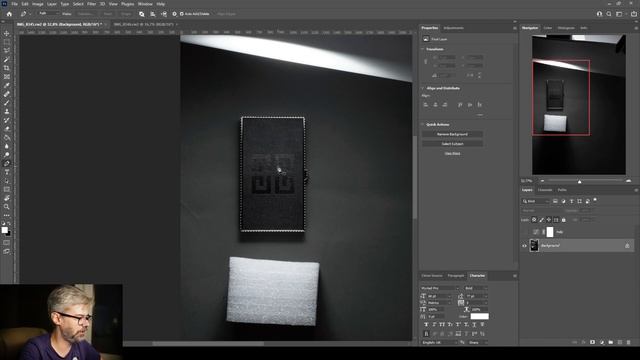Viewport: 640px width, 360px height.
Task: Show the hidden adjustment layer
Action: point(524,232)
